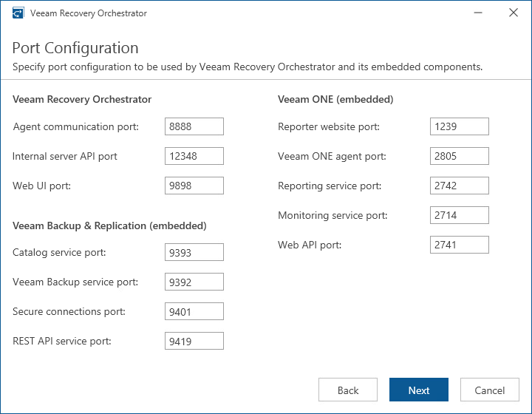This screenshot has height=414, width=532.
Task: Close the Veeam Recovery Orchestrator window
Action: point(514,13)
